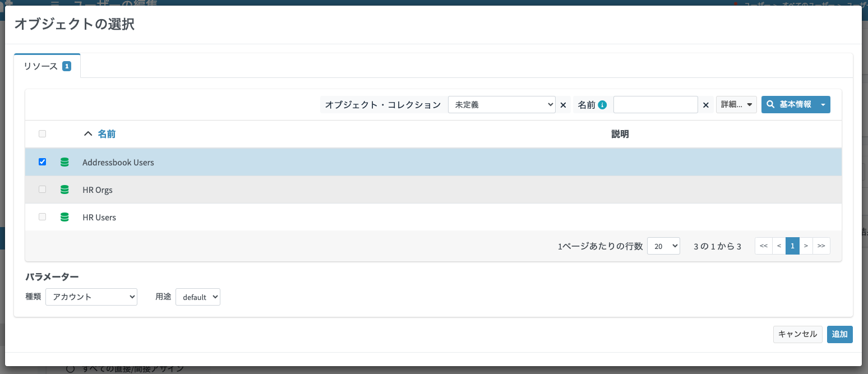The height and width of the screenshot is (374, 868).
Task: Click into the 名前 search input field
Action: (655, 104)
